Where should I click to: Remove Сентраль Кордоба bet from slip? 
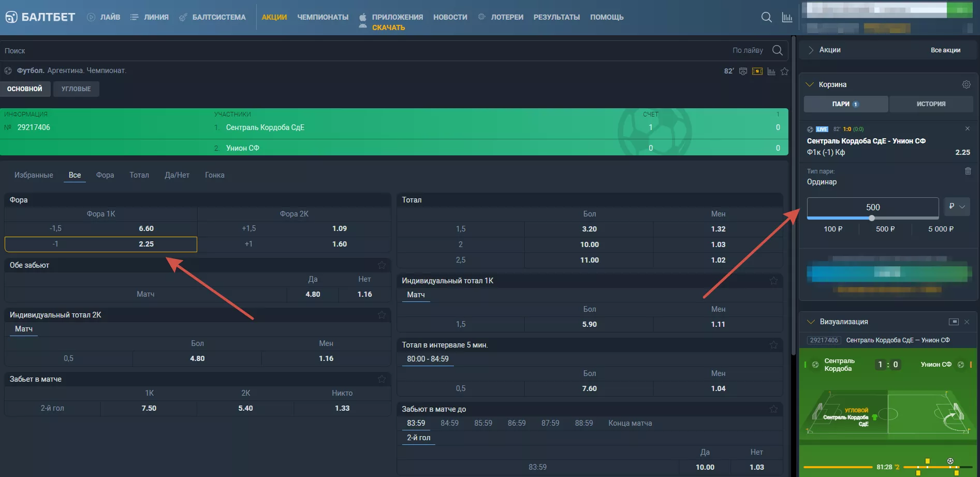(967, 128)
